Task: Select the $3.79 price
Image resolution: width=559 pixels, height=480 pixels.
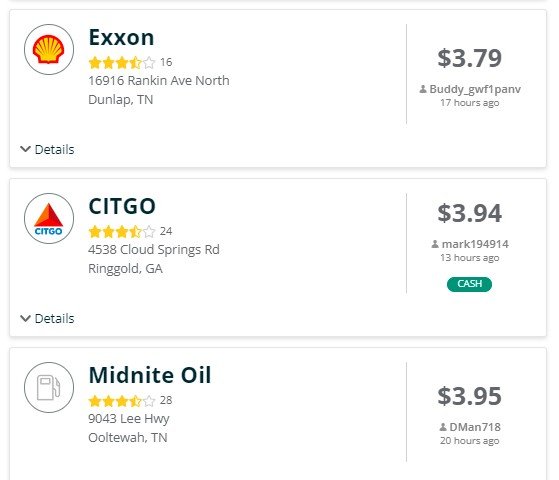Action: point(470,58)
